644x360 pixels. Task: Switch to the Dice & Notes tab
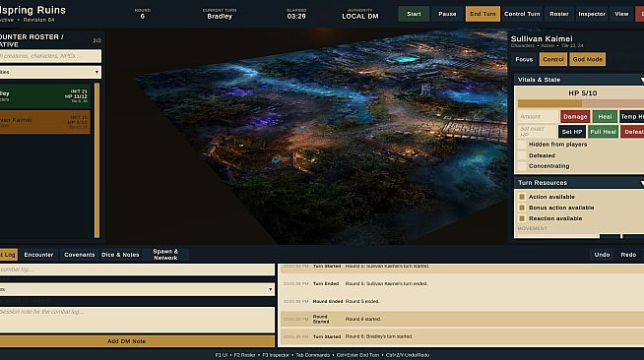[120, 255]
